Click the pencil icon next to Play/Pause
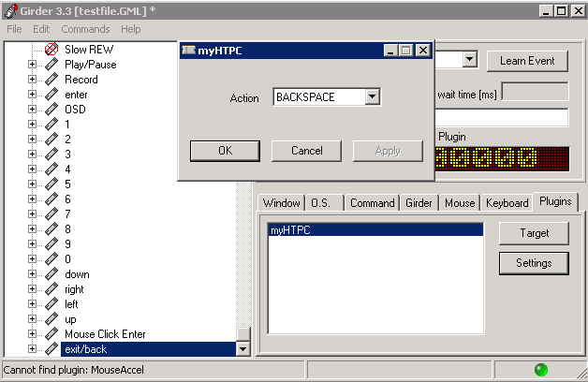The width and height of the screenshot is (588, 382). [51, 65]
